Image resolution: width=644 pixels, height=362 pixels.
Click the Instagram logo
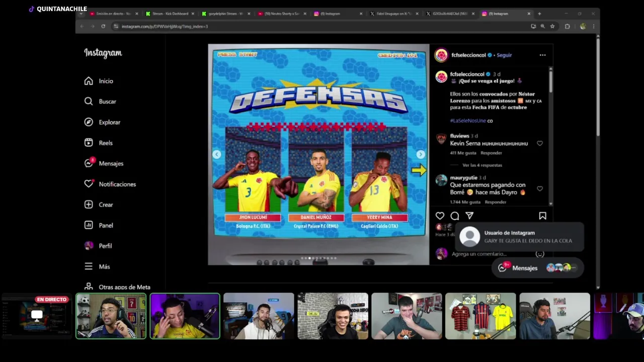(103, 53)
